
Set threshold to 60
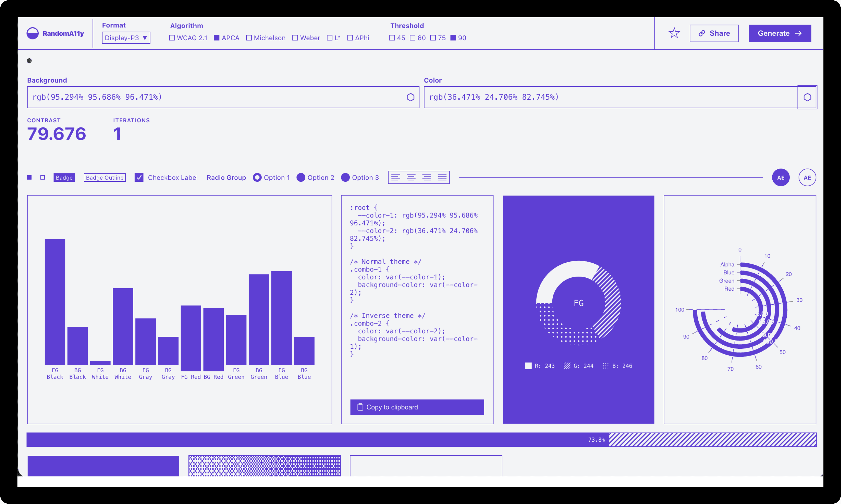(412, 38)
